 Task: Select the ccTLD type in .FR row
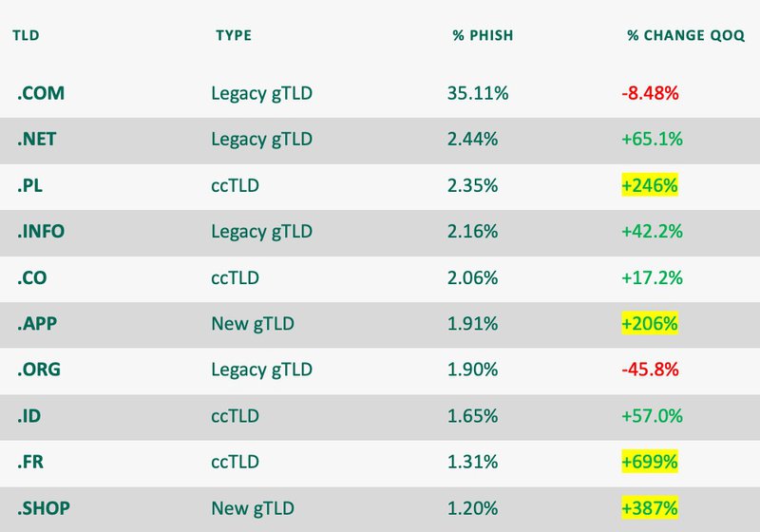pos(237,463)
